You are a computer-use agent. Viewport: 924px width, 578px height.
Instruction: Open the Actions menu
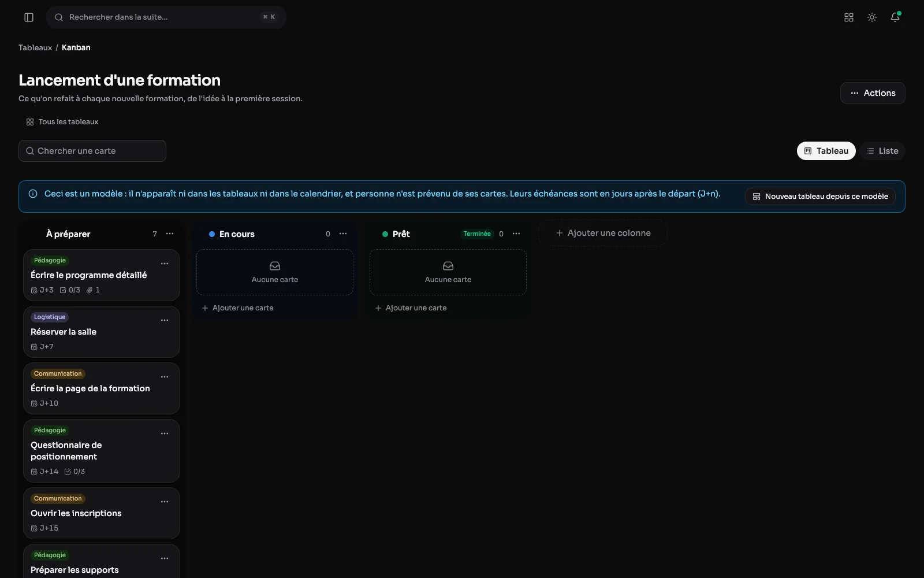[873, 93]
